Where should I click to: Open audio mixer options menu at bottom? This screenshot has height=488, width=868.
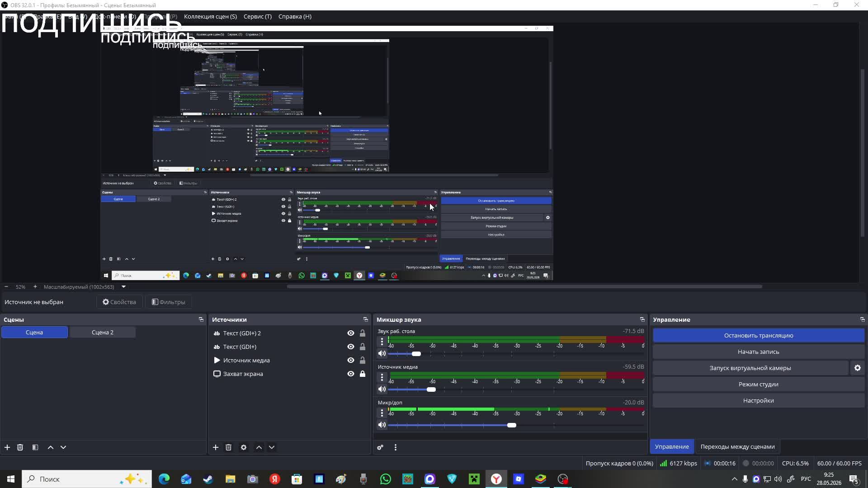tap(396, 447)
